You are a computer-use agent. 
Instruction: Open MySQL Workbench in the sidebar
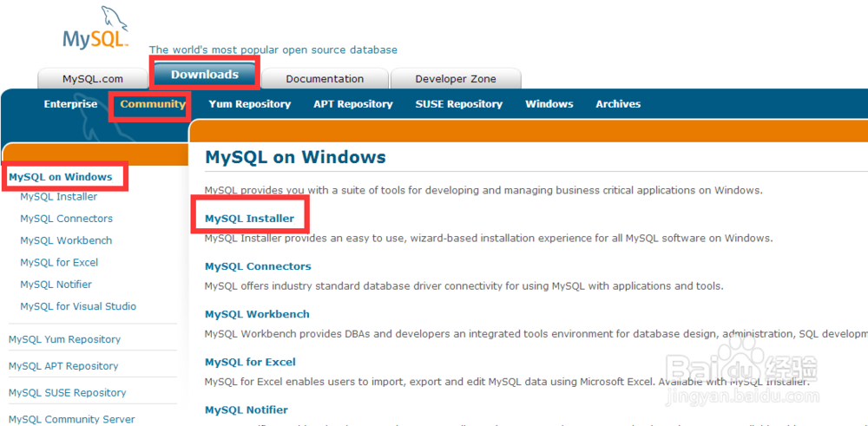coord(66,240)
